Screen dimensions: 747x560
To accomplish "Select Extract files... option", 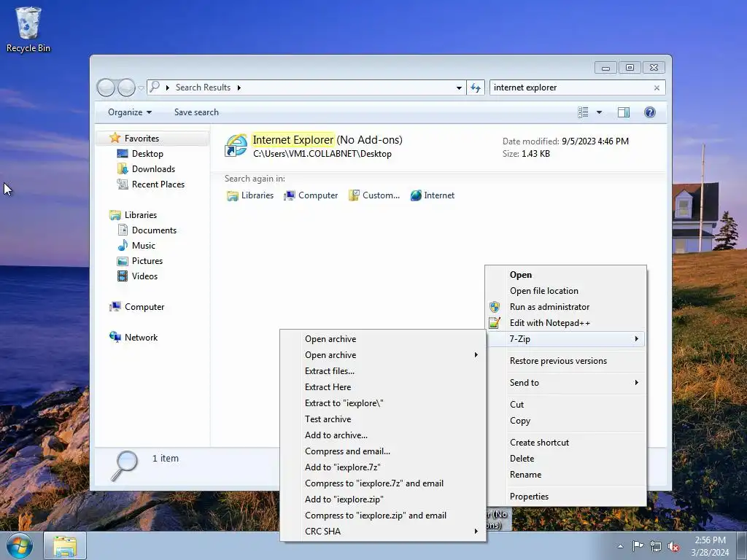I will [383, 371].
